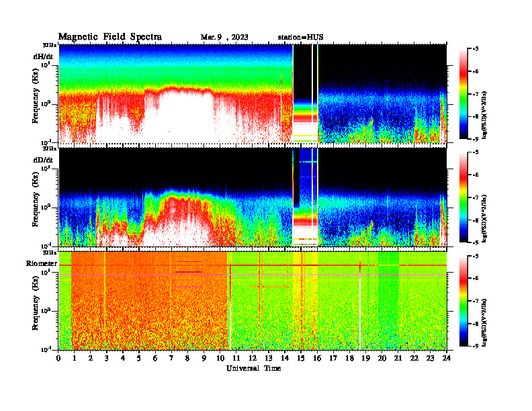Click the hour "0" tick label
Viewport: 532px width, 411px height.
click(x=58, y=358)
